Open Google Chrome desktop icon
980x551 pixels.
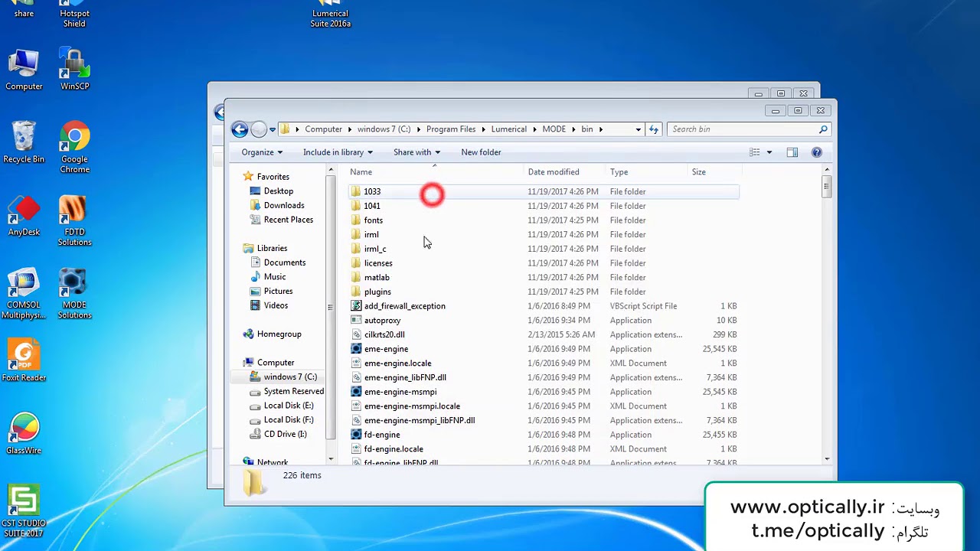(74, 147)
